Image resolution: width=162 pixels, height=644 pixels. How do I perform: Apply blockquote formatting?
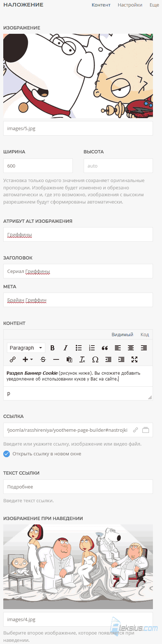pos(105,348)
